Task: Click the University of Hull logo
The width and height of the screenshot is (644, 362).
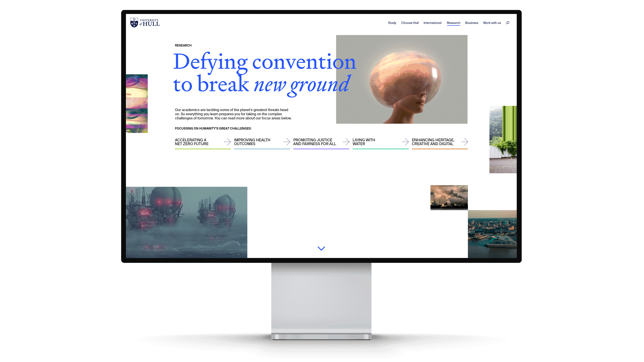Action: 145,22
